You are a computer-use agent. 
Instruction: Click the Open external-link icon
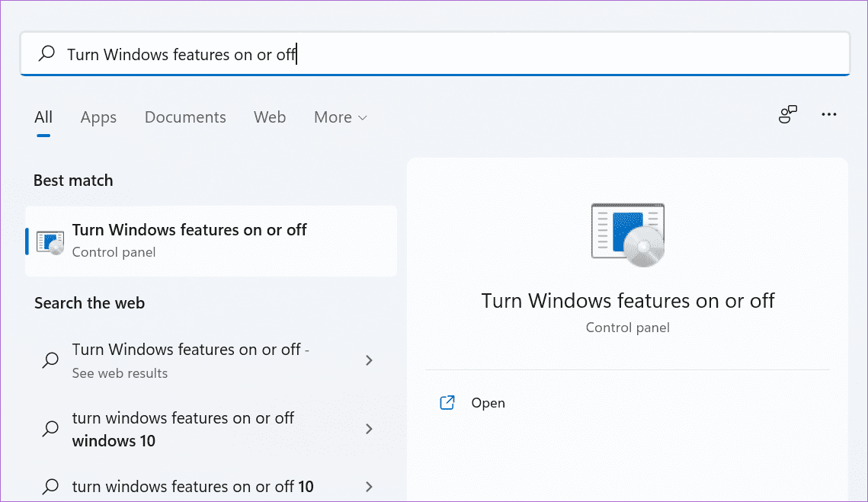pos(447,402)
